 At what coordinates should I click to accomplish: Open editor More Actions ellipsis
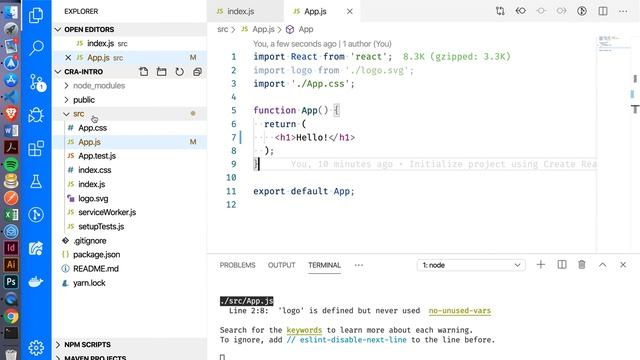click(623, 11)
